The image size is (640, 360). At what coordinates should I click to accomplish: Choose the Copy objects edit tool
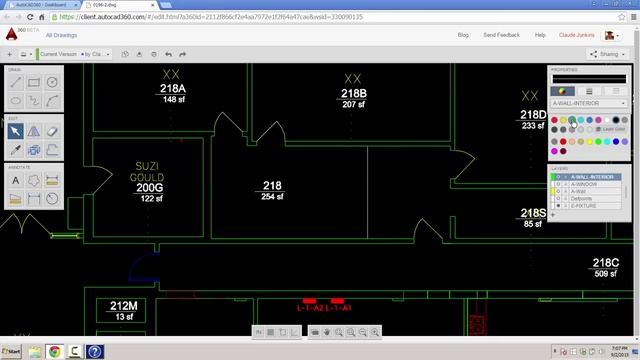tap(34, 150)
